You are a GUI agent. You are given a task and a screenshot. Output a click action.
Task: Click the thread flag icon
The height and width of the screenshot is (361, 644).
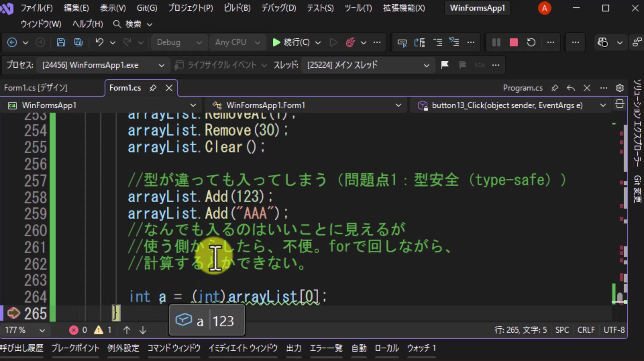pos(445,65)
